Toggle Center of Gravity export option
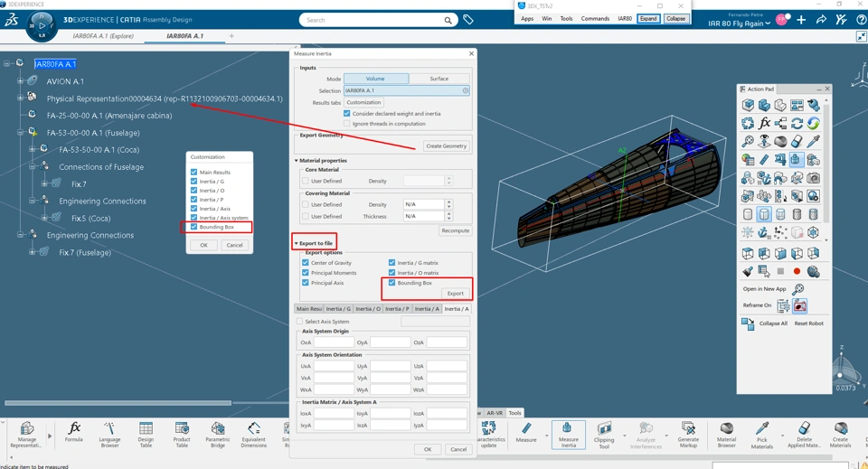The height and width of the screenshot is (469, 868). (x=305, y=263)
